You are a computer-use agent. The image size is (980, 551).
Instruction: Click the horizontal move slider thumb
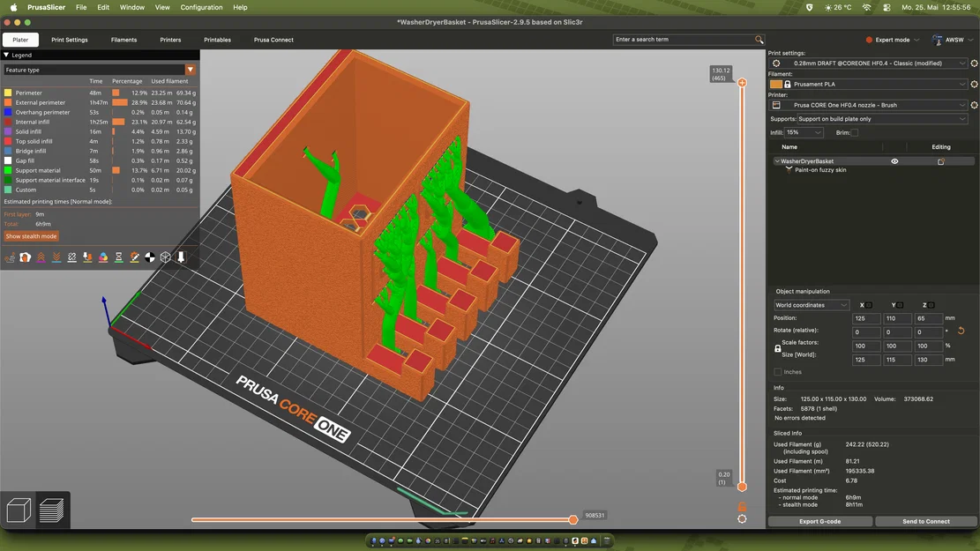coord(573,520)
